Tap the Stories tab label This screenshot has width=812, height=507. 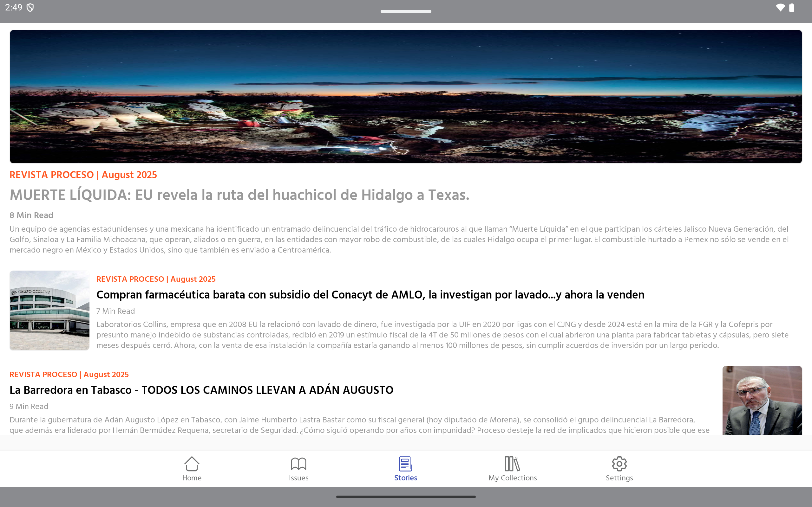(405, 478)
